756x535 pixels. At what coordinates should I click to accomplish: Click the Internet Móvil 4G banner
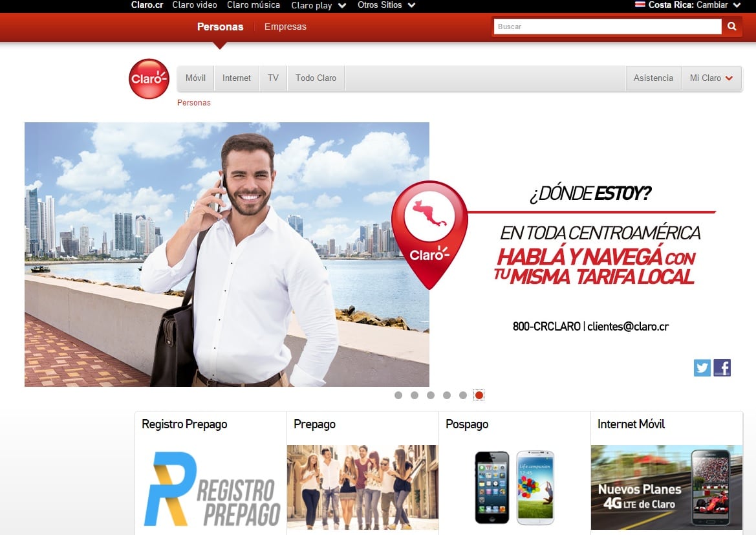pyautogui.click(x=666, y=487)
